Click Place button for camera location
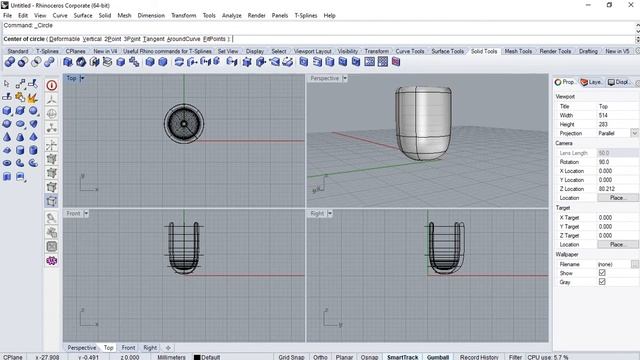The image size is (640, 360). tap(617, 198)
